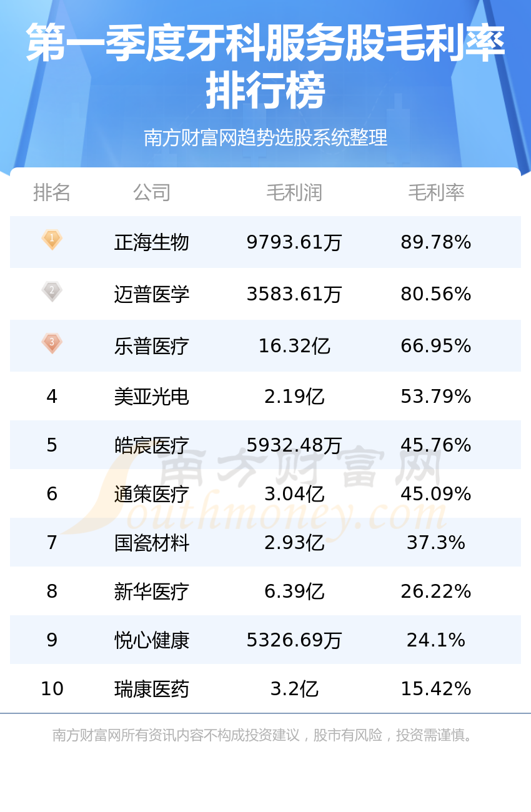This screenshot has height=812, width=531.
Task: Click the gold rank 1 medal icon
Action: coord(52,240)
